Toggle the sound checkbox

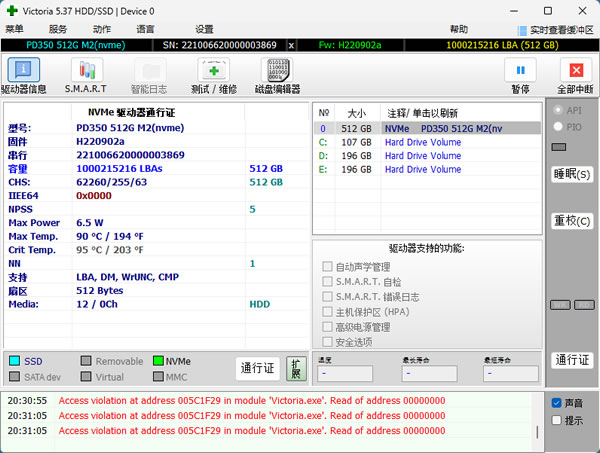click(x=557, y=403)
